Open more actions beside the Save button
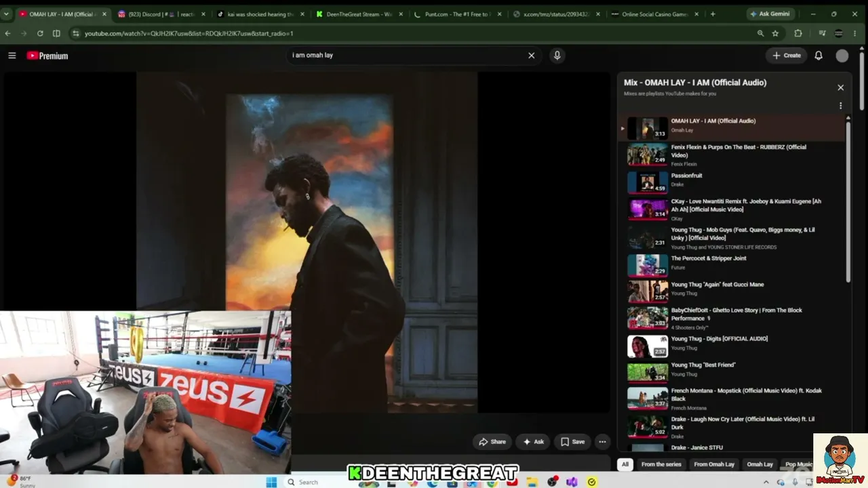This screenshot has height=488, width=868. pos(602,442)
